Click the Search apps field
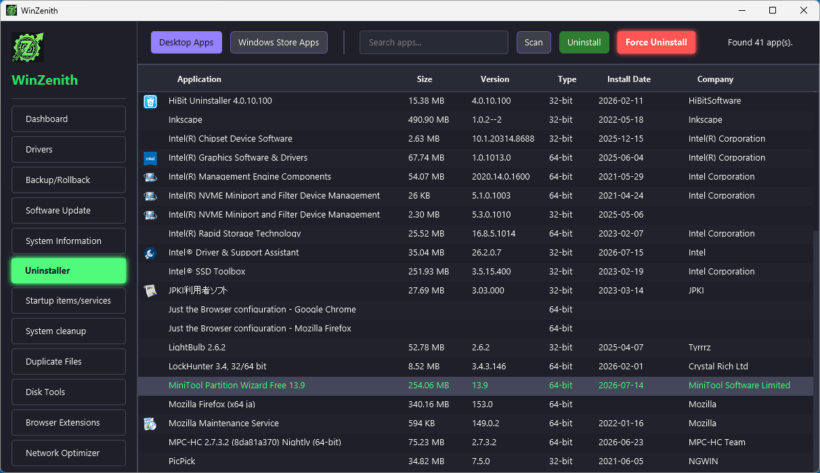 pyautogui.click(x=434, y=42)
